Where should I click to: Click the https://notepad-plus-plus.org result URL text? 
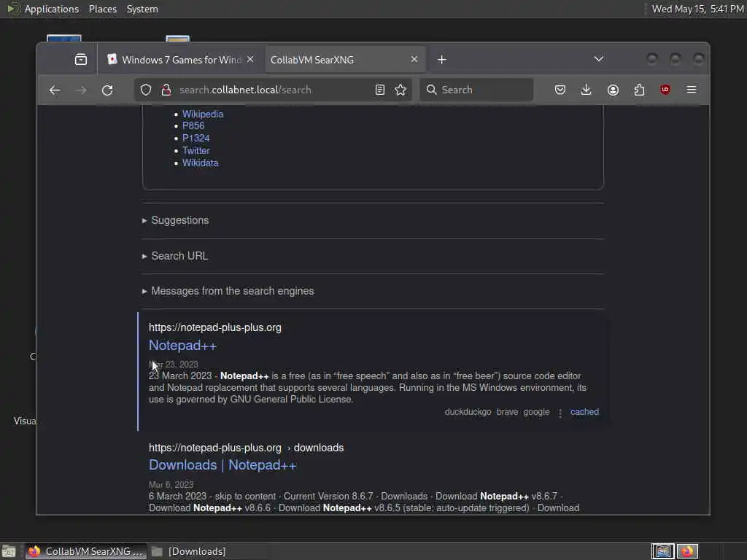[215, 327]
